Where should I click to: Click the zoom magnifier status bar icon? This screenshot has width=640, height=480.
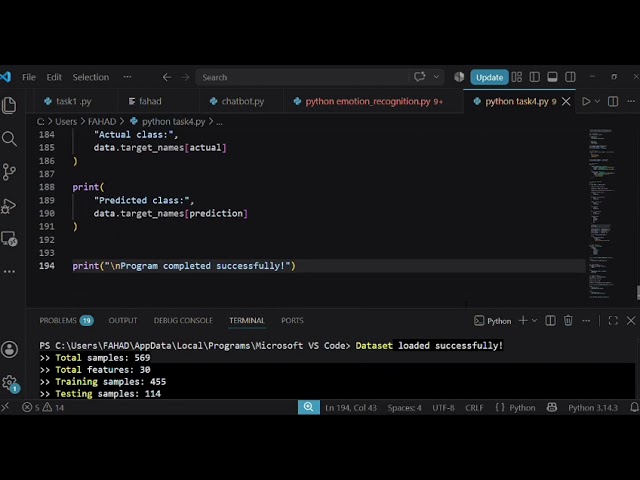(x=309, y=407)
